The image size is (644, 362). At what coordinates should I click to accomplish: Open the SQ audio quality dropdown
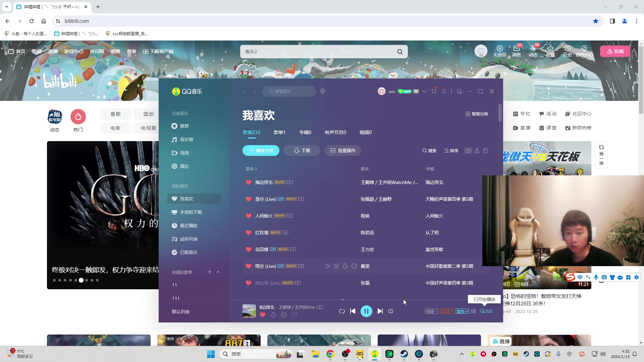447,311
